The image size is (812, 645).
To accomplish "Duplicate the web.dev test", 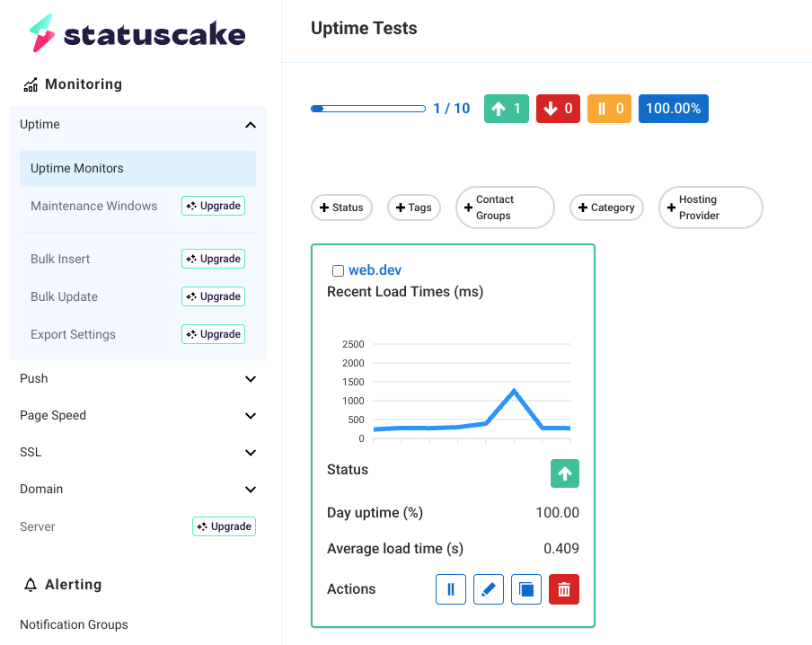I will (526, 589).
